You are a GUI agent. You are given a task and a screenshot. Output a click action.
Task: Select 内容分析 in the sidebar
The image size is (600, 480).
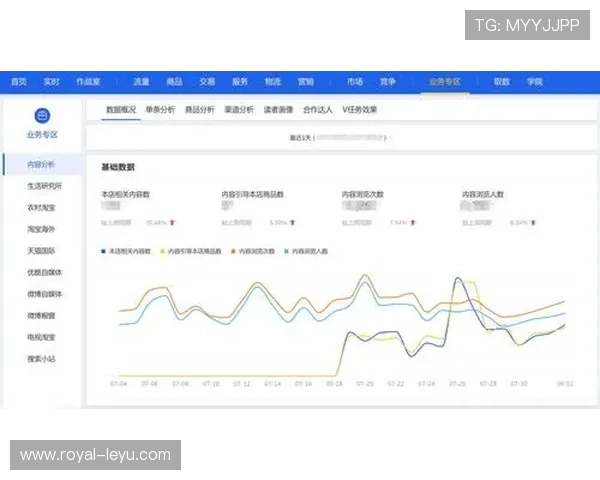click(x=41, y=165)
